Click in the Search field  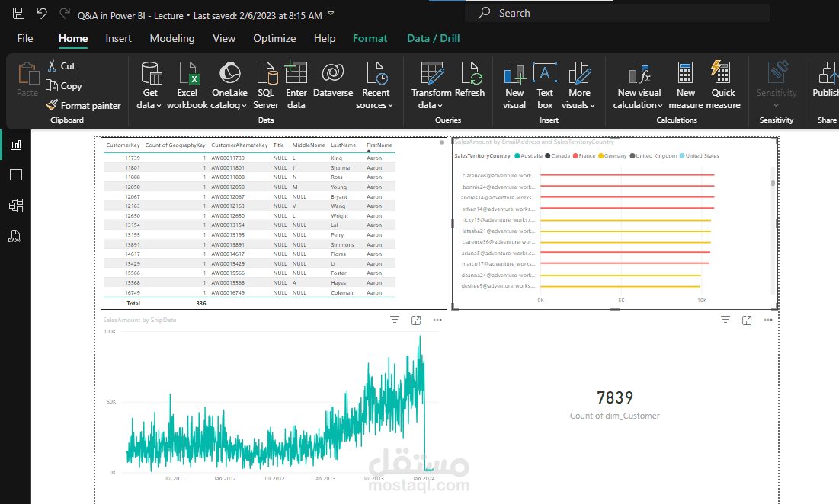click(x=617, y=14)
